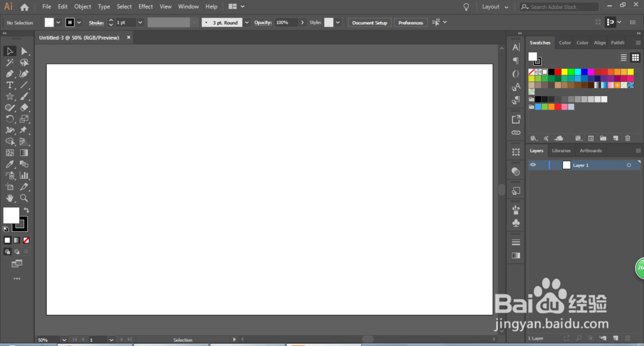Select the Hand tool

(10, 198)
